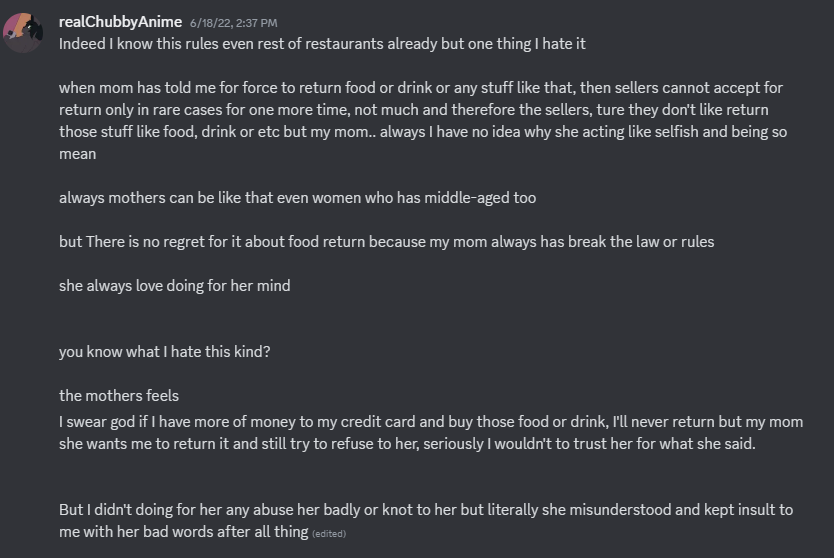Viewport: 834px width, 558px height.
Task: Click the line starting "But I didn't doing"
Action: click(425, 510)
